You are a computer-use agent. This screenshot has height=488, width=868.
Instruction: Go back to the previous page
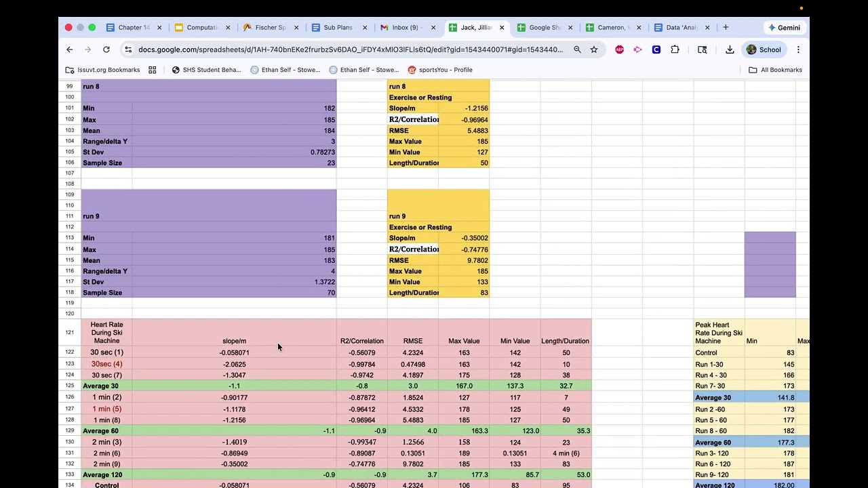click(69, 49)
